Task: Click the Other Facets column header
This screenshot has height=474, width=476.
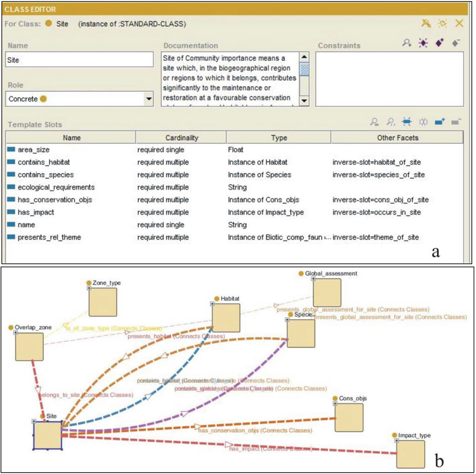Action: click(x=397, y=138)
